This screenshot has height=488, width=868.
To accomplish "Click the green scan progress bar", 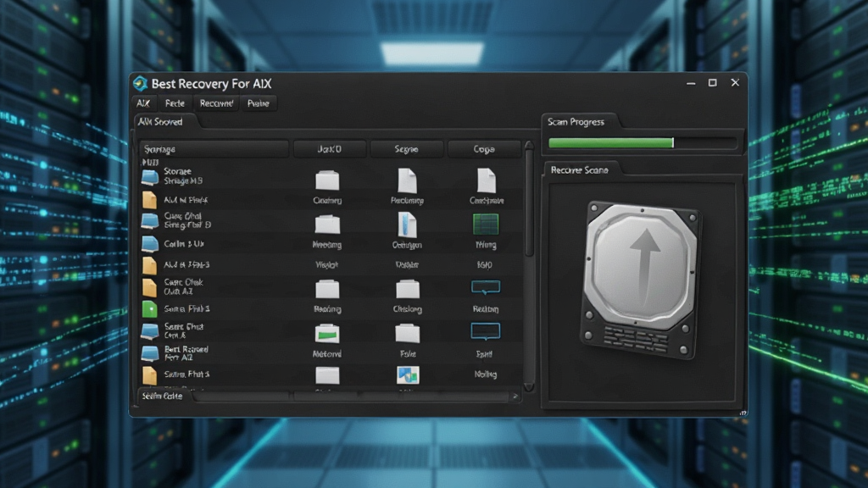I will (611, 142).
